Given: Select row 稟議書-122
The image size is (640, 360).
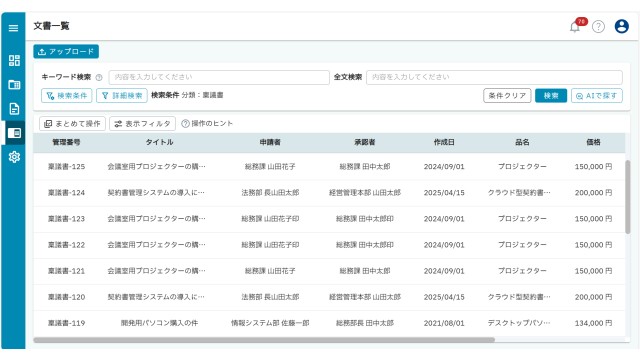Looking at the screenshot, I should pos(329,245).
